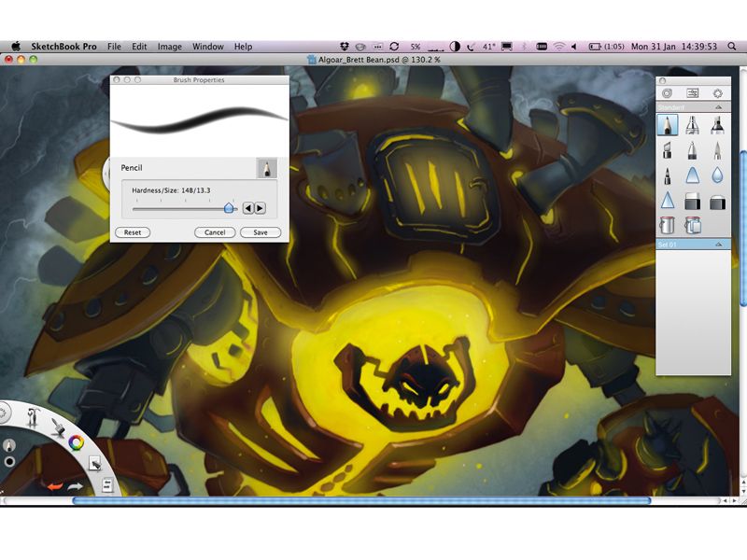Open the File menu
This screenshot has width=747, height=560.
(114, 46)
